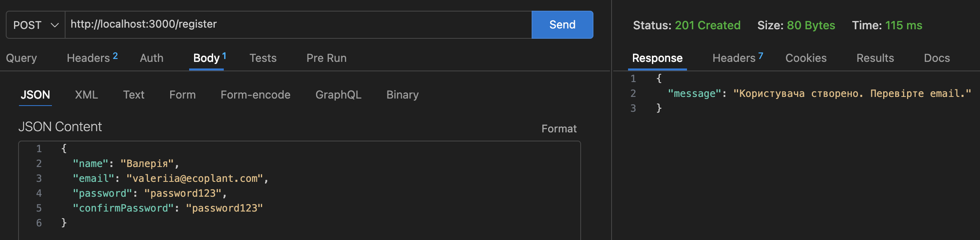The width and height of the screenshot is (980, 240).
Task: Open the response Headers tab
Action: (738, 58)
